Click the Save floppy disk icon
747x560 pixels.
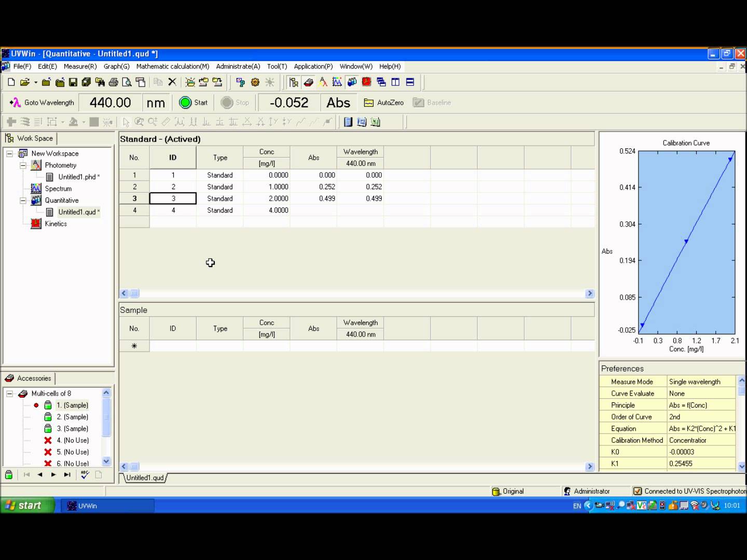tap(73, 82)
